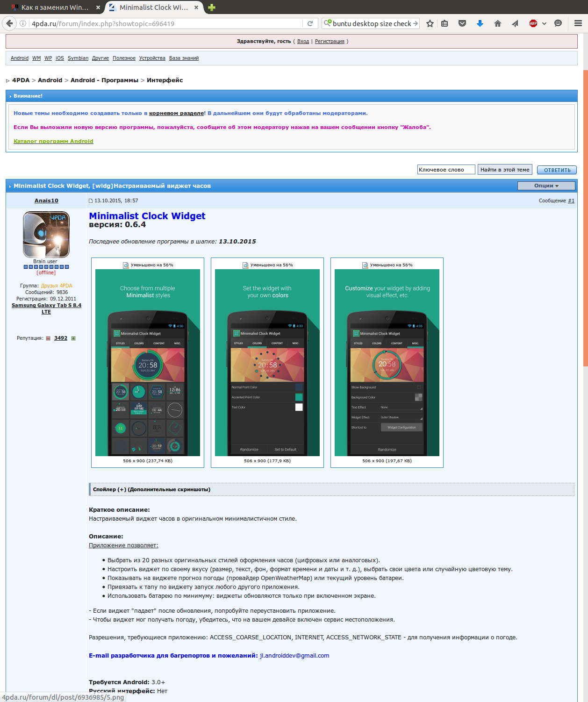
Task: Open the Опции dropdown
Action: [546, 186]
